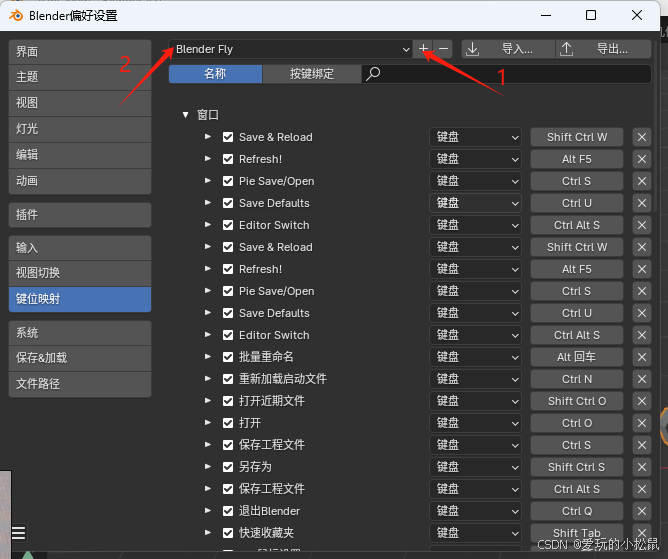
Task: Click the 导入 import keymap button
Action: click(509, 49)
